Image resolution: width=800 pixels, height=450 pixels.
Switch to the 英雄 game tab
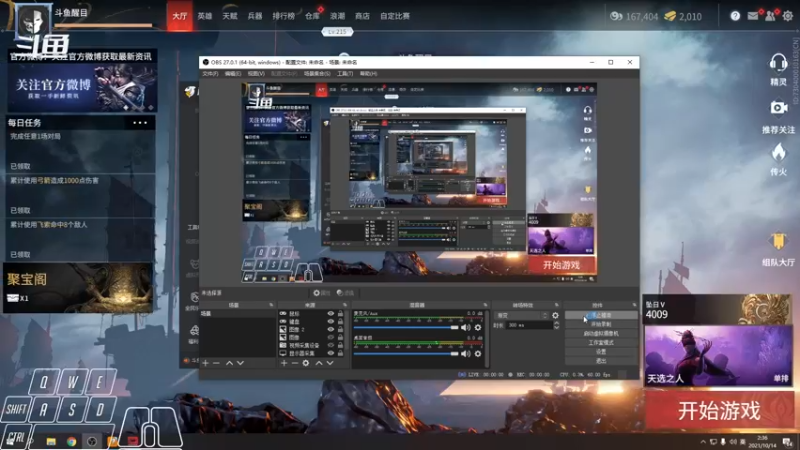tap(205, 16)
